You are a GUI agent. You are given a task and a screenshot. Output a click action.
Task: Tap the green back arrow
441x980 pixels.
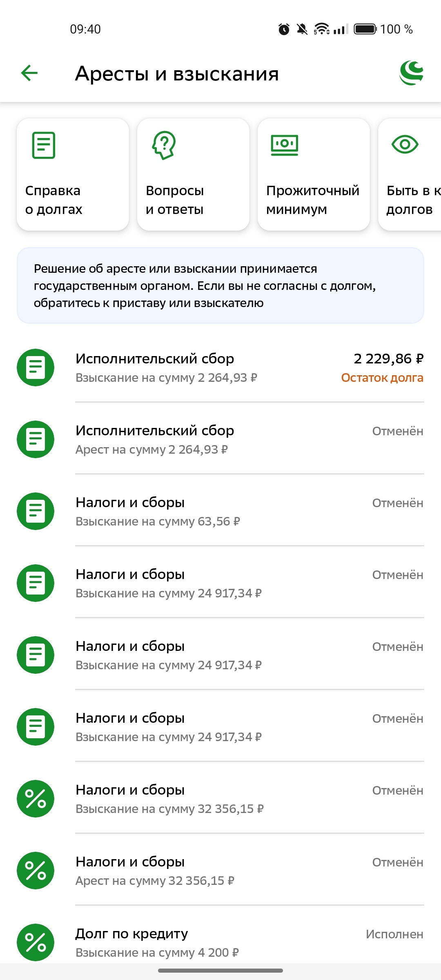tap(29, 73)
